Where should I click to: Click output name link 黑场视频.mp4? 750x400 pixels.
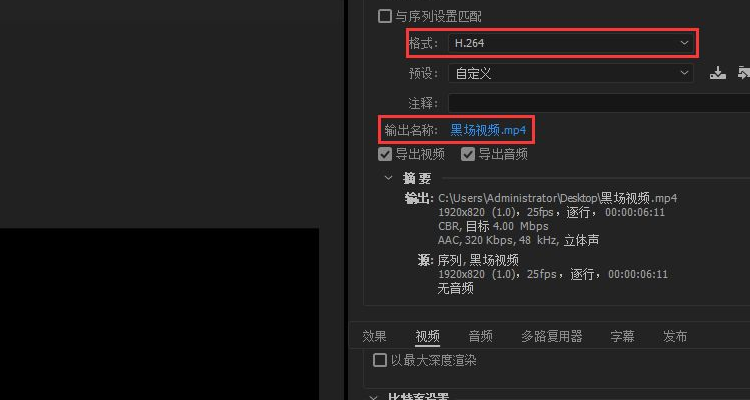tap(488, 130)
